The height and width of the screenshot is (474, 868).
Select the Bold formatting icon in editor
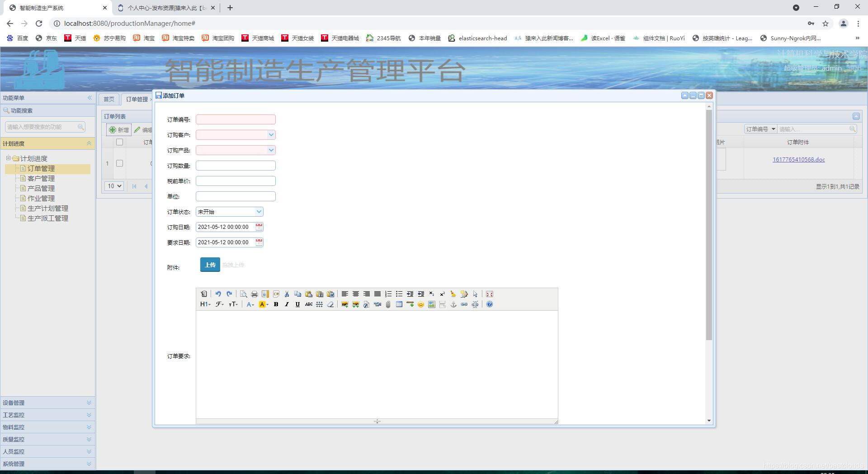click(276, 304)
